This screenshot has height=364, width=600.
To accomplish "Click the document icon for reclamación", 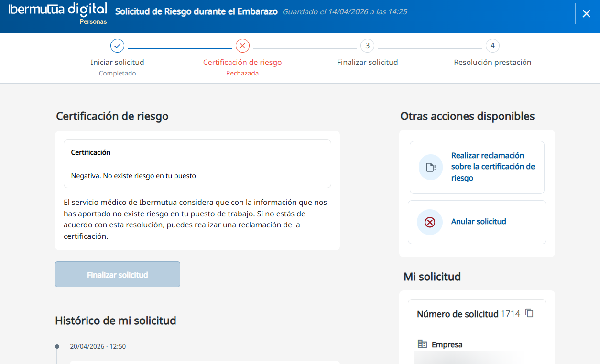I will tap(430, 167).
